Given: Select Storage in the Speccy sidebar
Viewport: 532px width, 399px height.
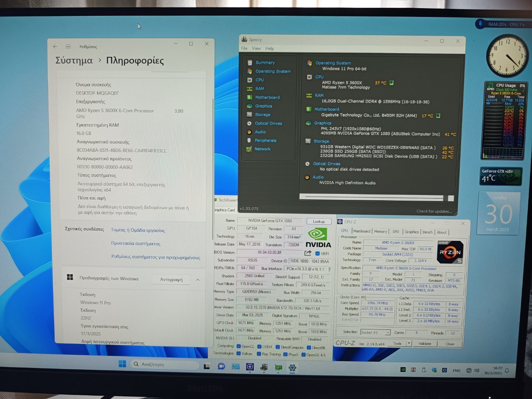Looking at the screenshot, I should [x=262, y=115].
